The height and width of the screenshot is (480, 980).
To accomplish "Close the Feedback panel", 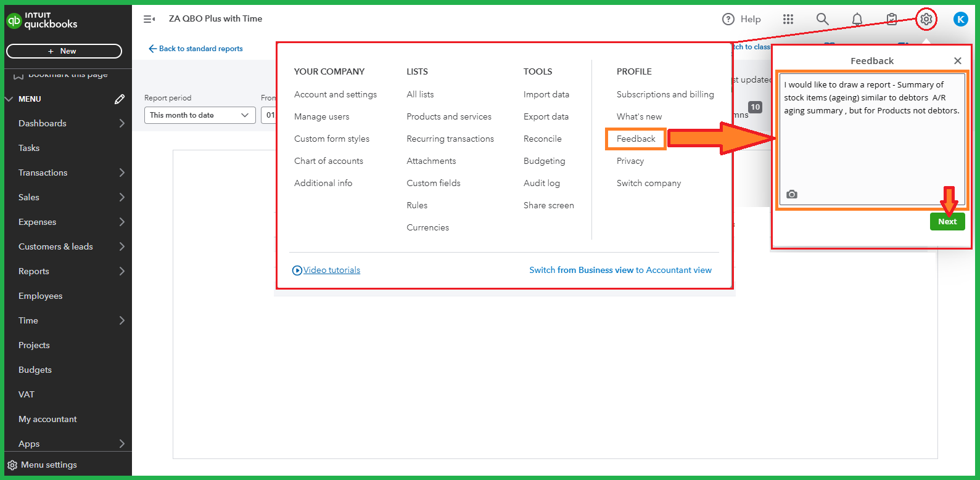I will (958, 60).
